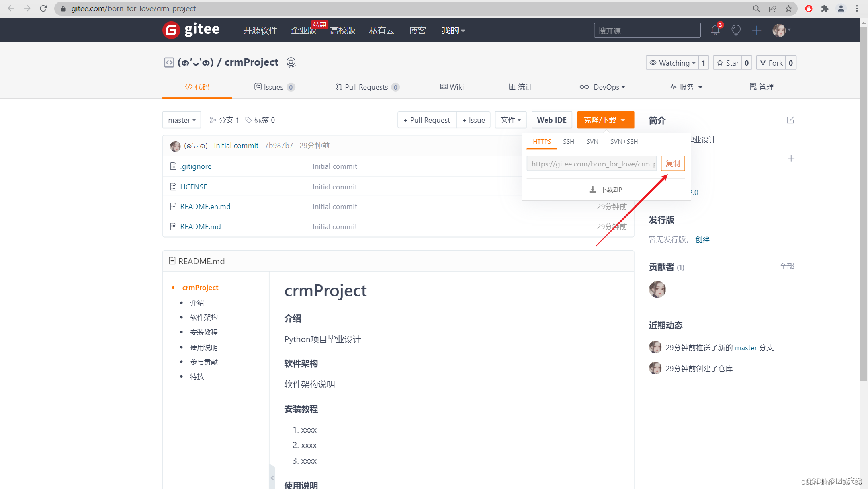This screenshot has height=489, width=868.
Task: Click the Gitee logo
Action: click(191, 30)
